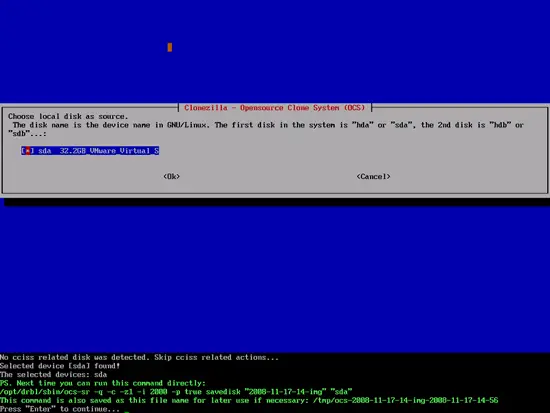Click the "Selected device [sda] found!" line
This screenshot has width=550, height=413.
coord(60,366)
